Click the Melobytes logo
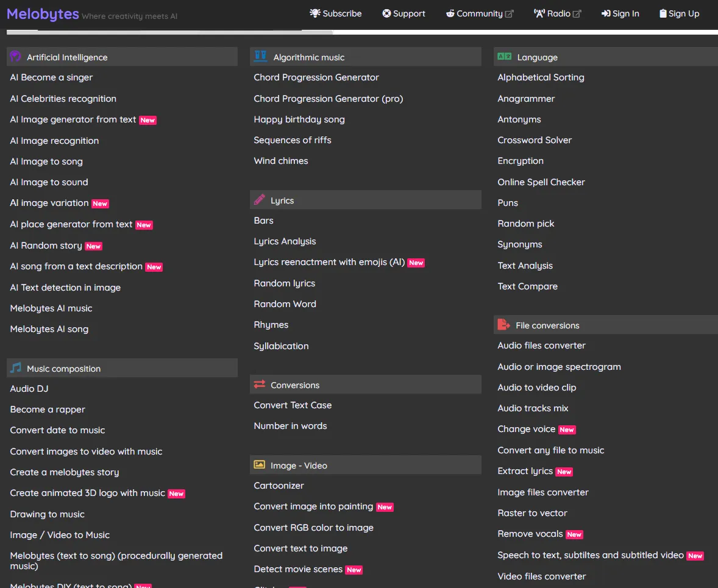The height and width of the screenshot is (588, 718). [43, 14]
